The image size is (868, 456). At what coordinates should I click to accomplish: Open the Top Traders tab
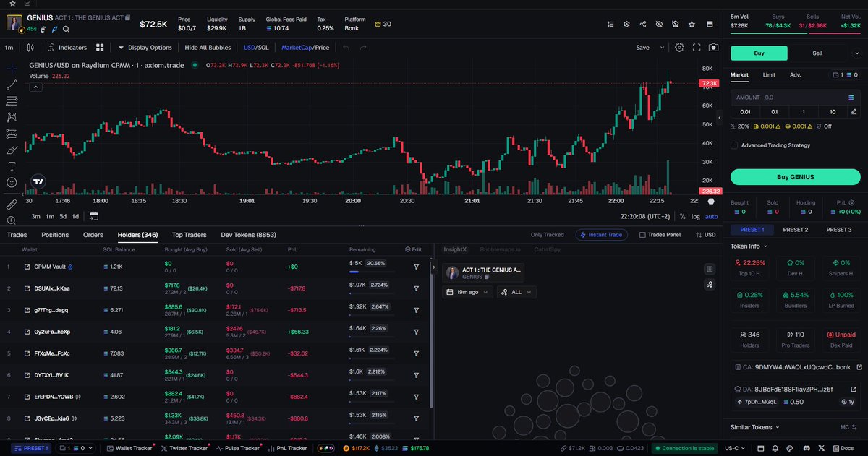click(x=189, y=235)
